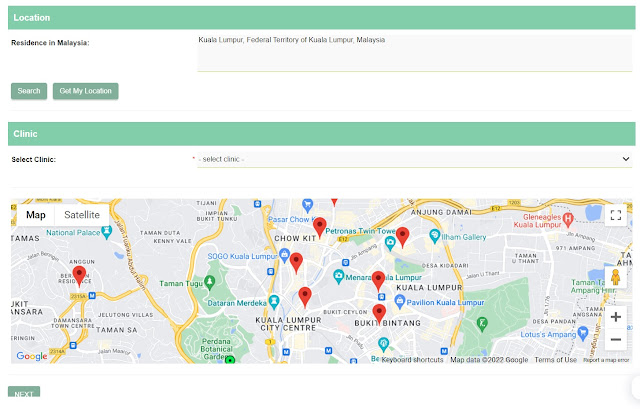This screenshot has height=409, width=640.
Task: Click the BUKIT BINTANG map label
Action: point(387,323)
